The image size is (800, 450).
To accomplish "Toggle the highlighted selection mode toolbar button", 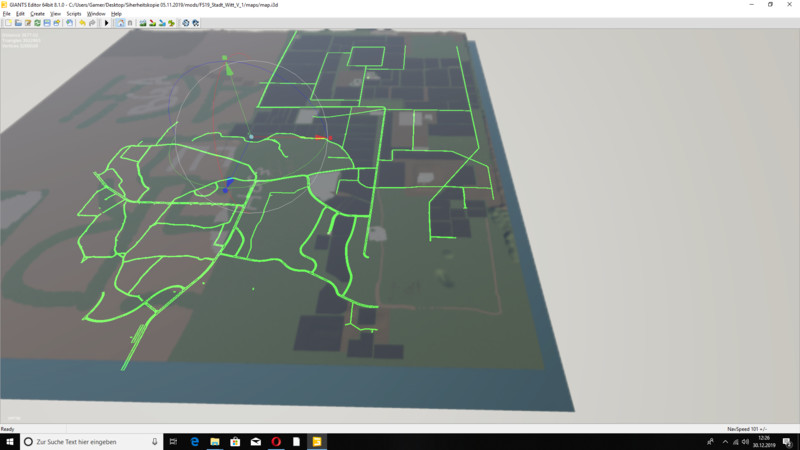I will [x=120, y=22].
